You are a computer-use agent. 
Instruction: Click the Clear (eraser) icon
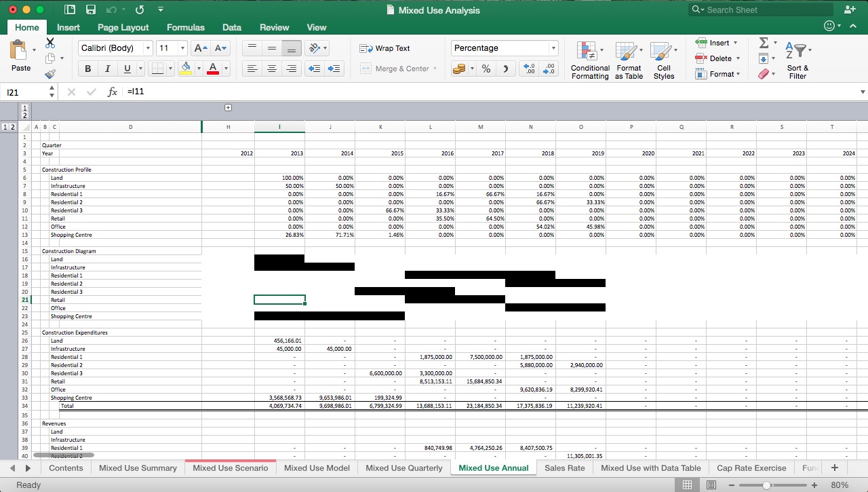click(763, 74)
